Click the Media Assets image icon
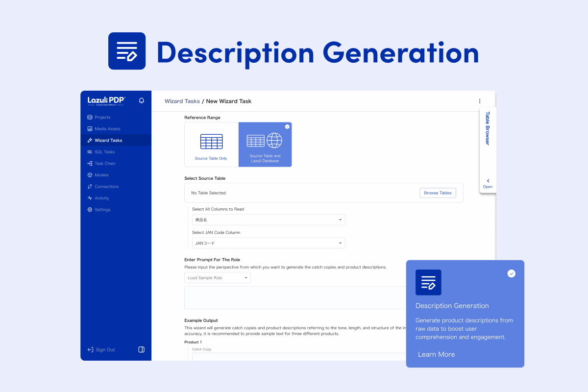This screenshot has height=392, width=588. pos(90,129)
